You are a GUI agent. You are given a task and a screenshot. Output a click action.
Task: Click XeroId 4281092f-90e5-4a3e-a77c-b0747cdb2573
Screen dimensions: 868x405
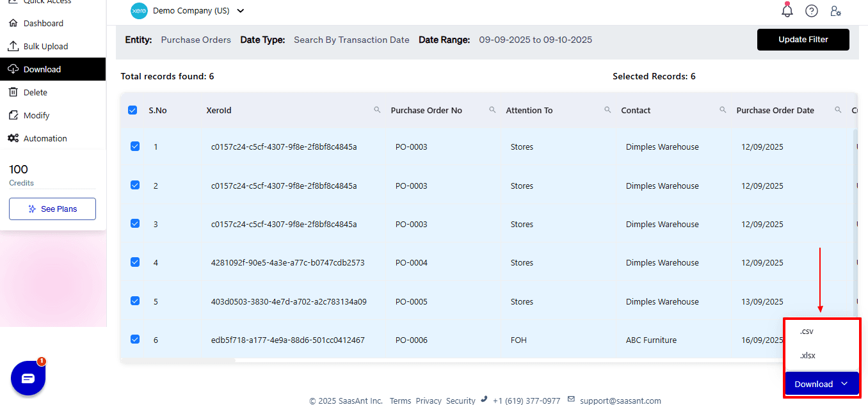[x=288, y=262]
